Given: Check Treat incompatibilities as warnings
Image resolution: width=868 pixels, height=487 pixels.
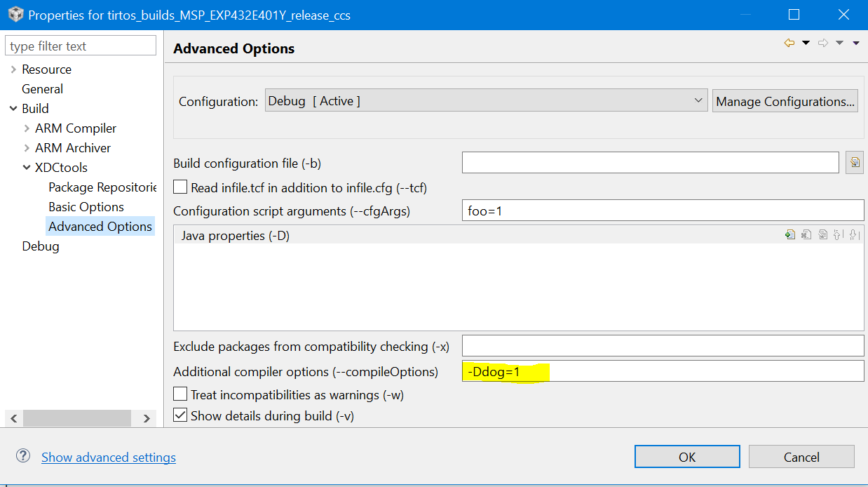Looking at the screenshot, I should tap(181, 394).
